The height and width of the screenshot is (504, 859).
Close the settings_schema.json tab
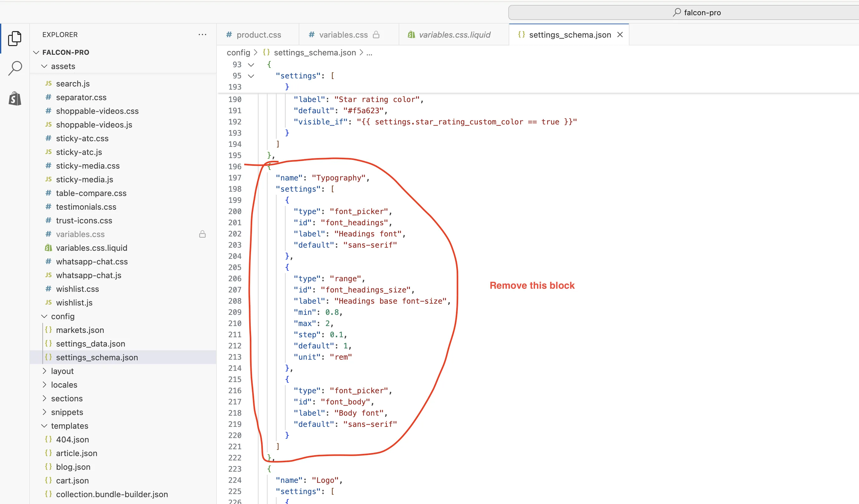coord(620,35)
